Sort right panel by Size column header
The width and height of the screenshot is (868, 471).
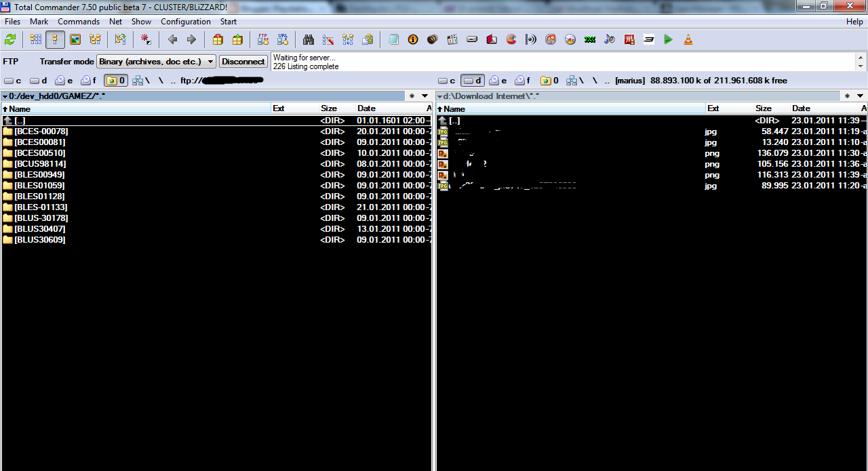tap(772, 108)
